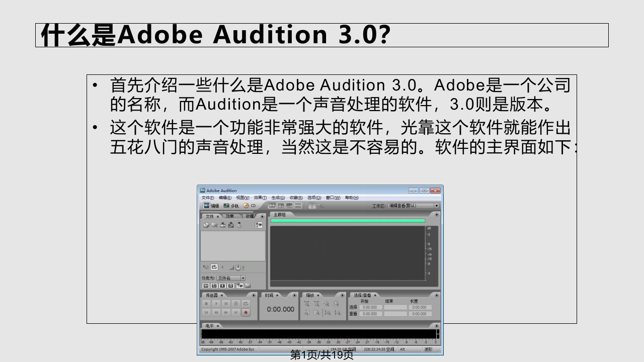Viewport: 644px width, 362px height.
Task: Click Play Looped button in transport panel
Action: pyautogui.click(x=246, y=304)
